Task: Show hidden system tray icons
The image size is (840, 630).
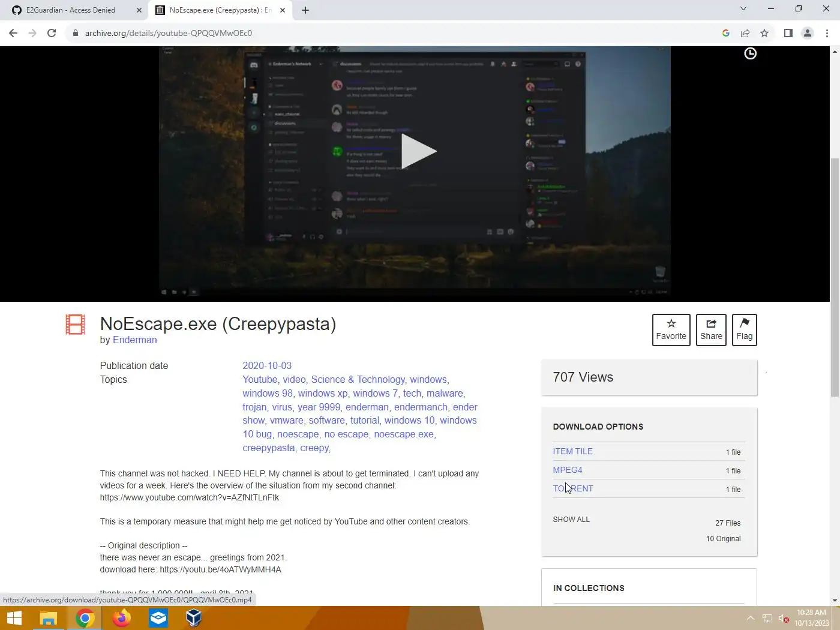Action: point(750,618)
